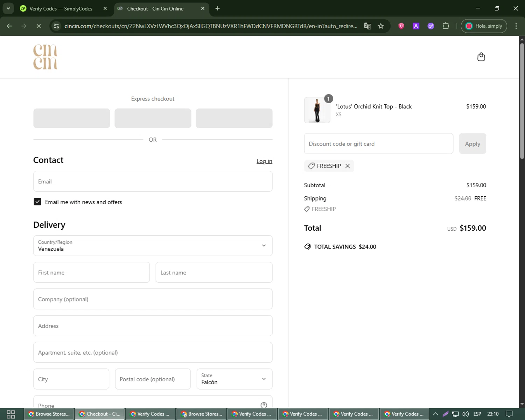Click the Log in link
Image resolution: width=525 pixels, height=420 pixels.
[x=264, y=161]
